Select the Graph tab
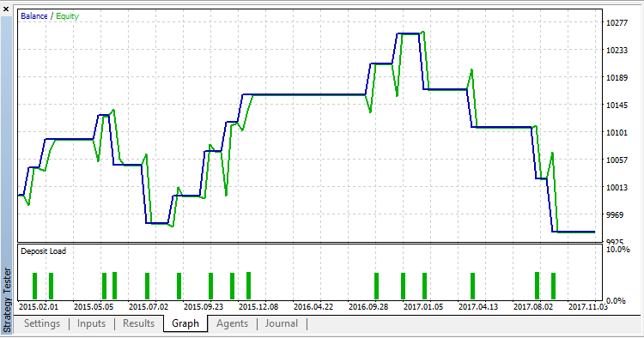Image resolution: width=644 pixels, height=338 pixels. pyautogui.click(x=185, y=323)
